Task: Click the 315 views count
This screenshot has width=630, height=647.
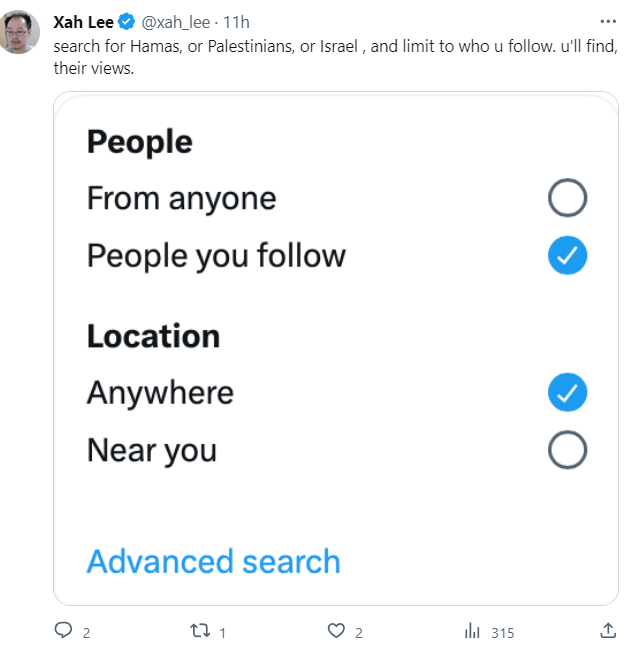Action: pyautogui.click(x=502, y=633)
